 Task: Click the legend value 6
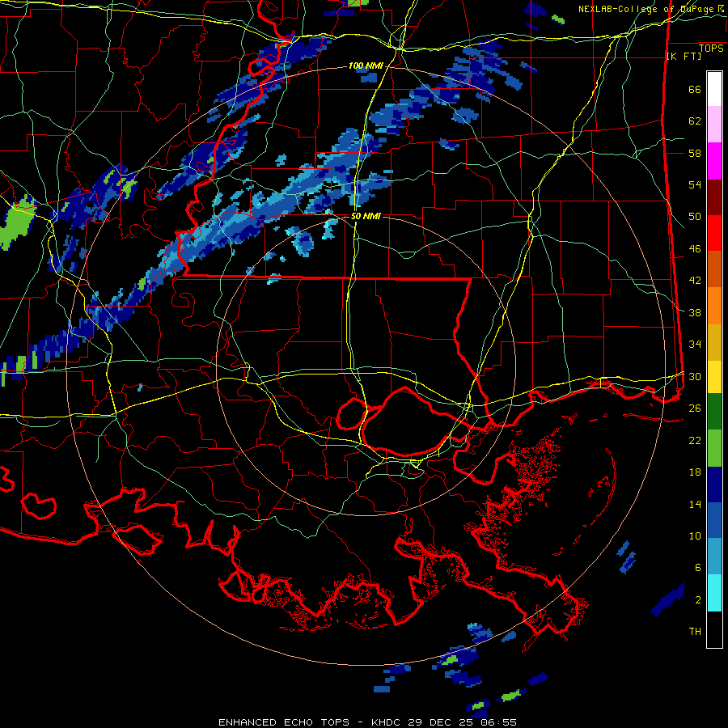coord(698,568)
